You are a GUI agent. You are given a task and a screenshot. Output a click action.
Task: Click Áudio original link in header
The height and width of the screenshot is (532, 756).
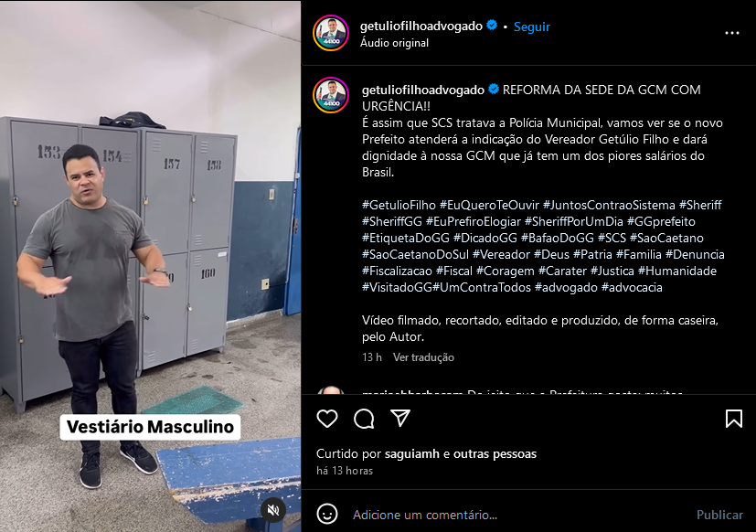point(394,43)
